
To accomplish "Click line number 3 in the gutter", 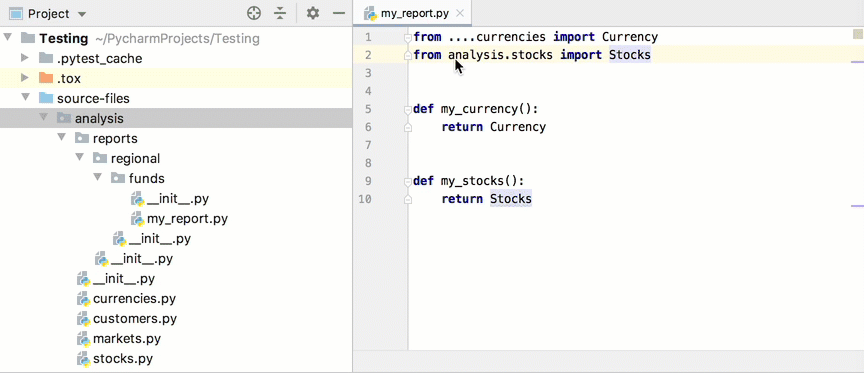I will pos(368,73).
